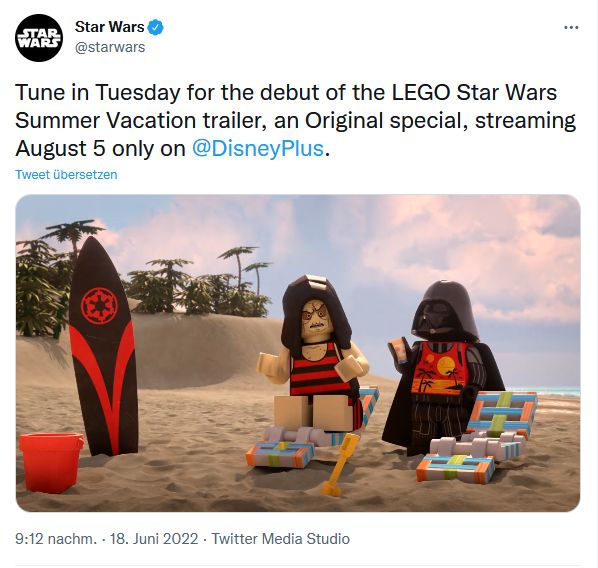Click the black and red surfboard in image

[103, 346]
